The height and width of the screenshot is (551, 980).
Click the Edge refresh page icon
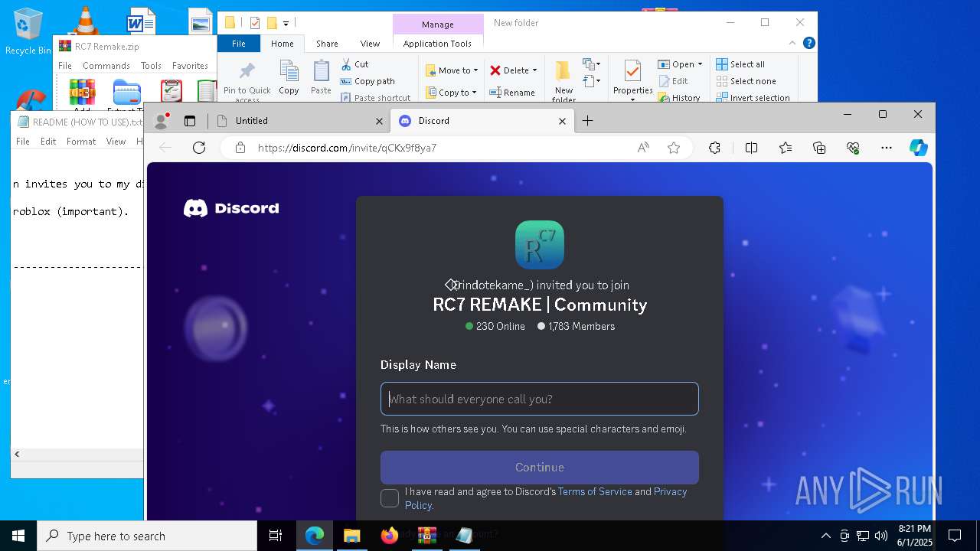coord(199,148)
